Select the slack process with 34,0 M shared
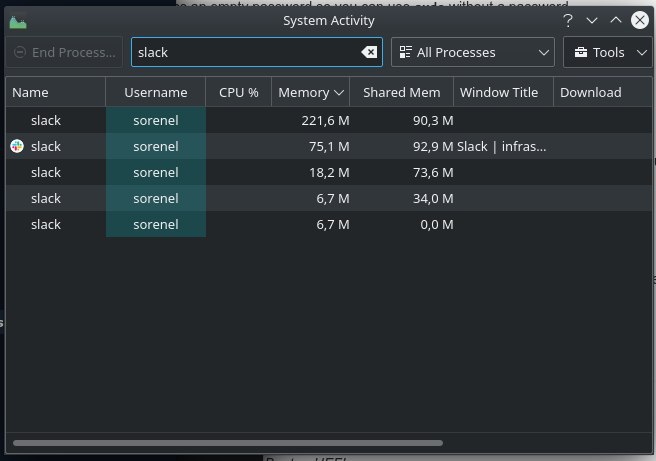The height and width of the screenshot is (461, 656). [329, 198]
